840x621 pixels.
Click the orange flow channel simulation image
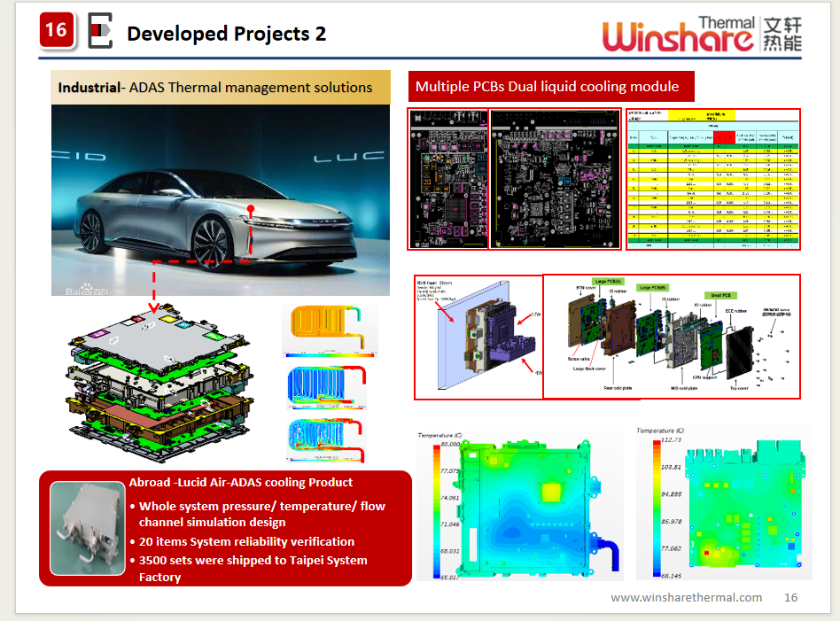pyautogui.click(x=330, y=330)
